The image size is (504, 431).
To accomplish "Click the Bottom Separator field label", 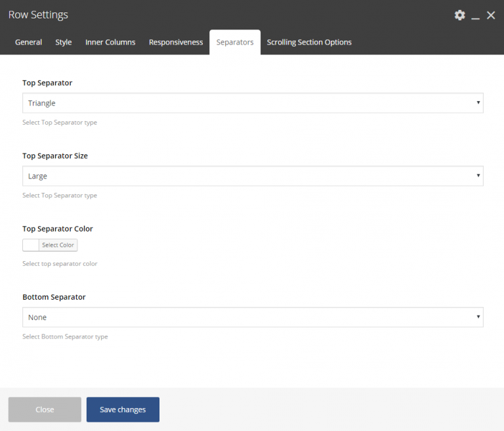I will click(x=54, y=297).
